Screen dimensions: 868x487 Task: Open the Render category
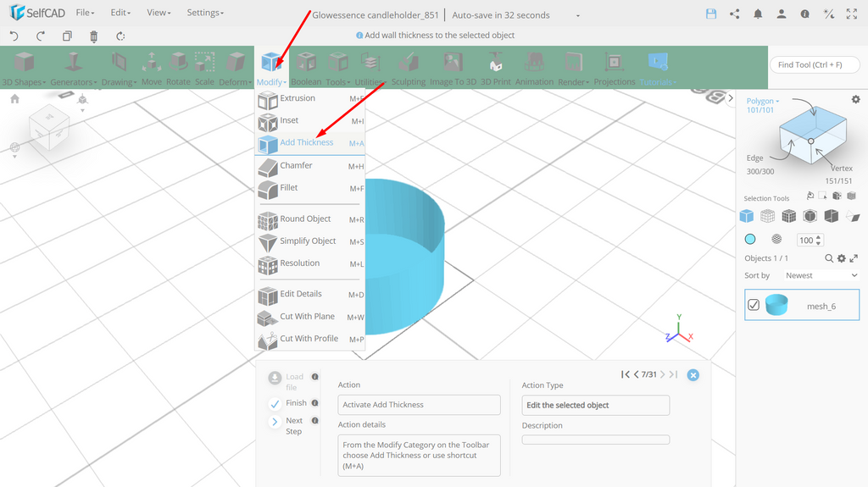coord(574,69)
